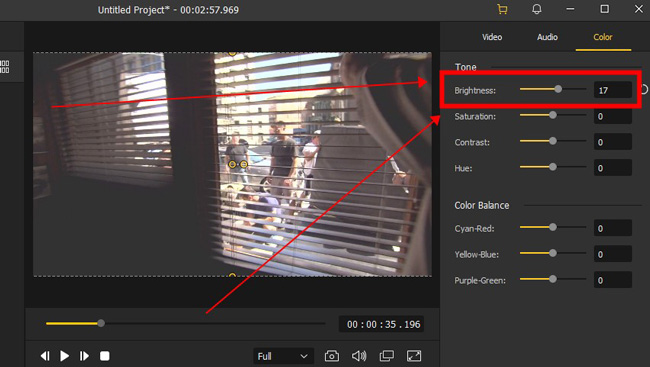Click the Brightness value field showing 17

[x=613, y=90]
